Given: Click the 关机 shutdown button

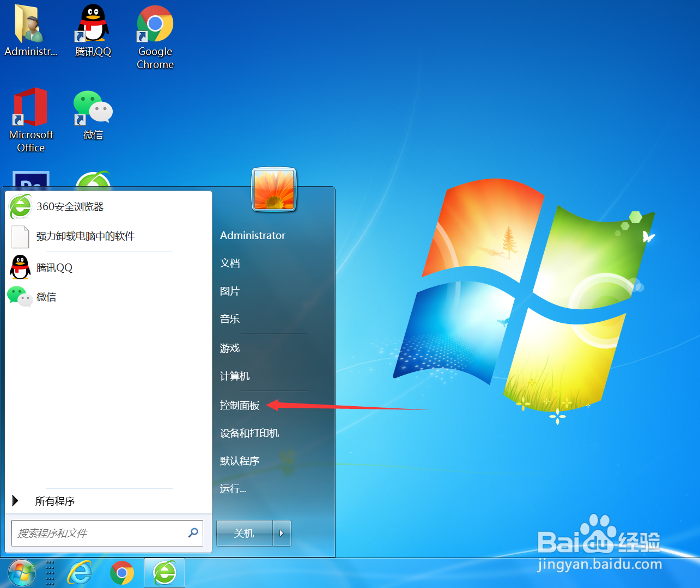Looking at the screenshot, I should click(x=244, y=534).
